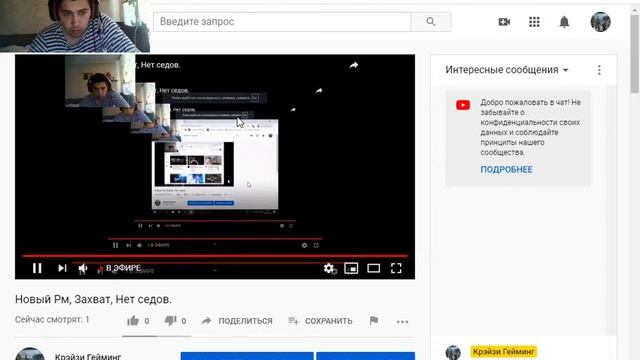Expand the 'Интересные сообщения' chat dropdown
Viewport: 640px width, 360px height.
[x=507, y=70]
